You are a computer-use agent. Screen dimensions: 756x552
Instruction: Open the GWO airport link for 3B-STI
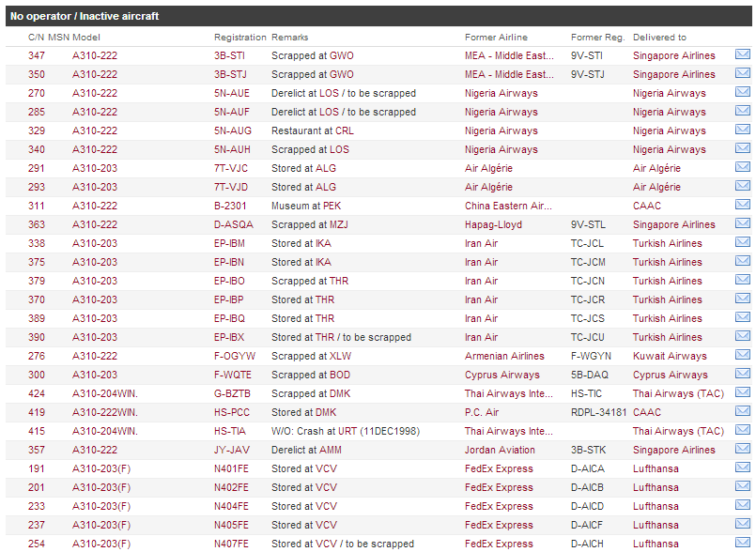[342, 55]
